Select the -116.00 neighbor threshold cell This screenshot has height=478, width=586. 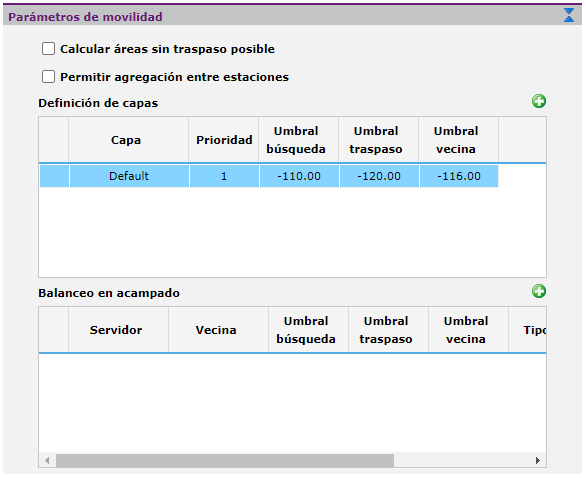tap(459, 176)
